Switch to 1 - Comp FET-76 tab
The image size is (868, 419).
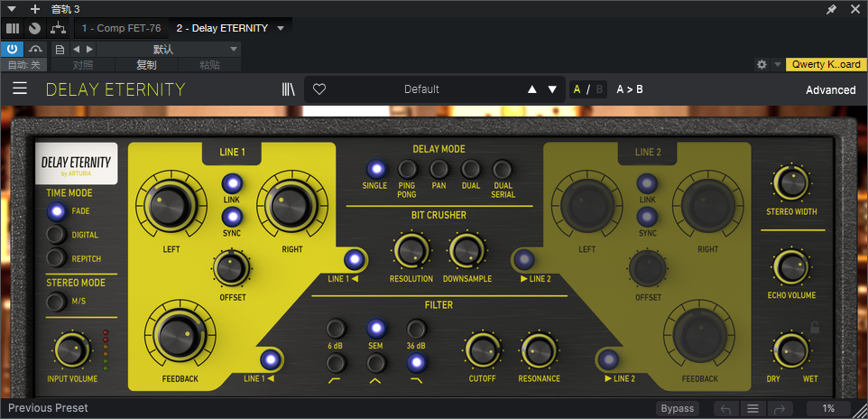(121, 28)
